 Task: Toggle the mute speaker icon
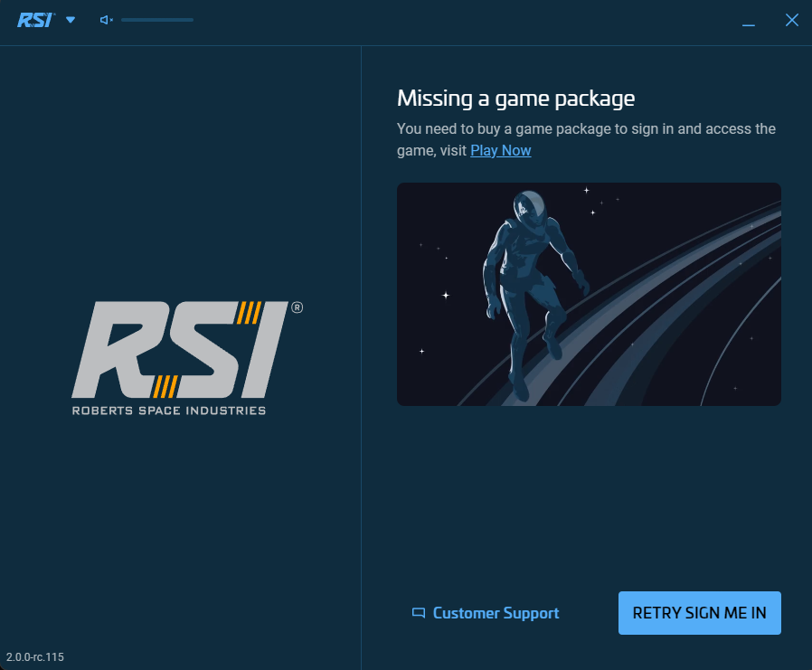tap(106, 20)
